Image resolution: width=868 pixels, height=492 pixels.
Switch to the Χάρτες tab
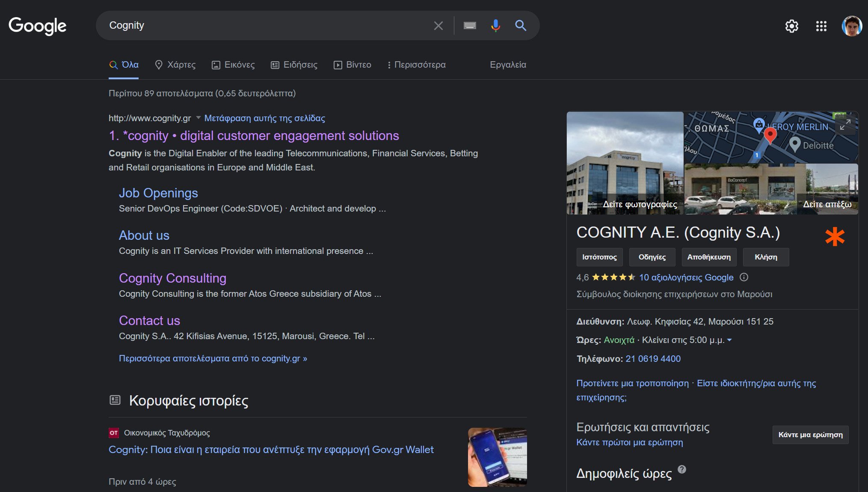coord(175,65)
